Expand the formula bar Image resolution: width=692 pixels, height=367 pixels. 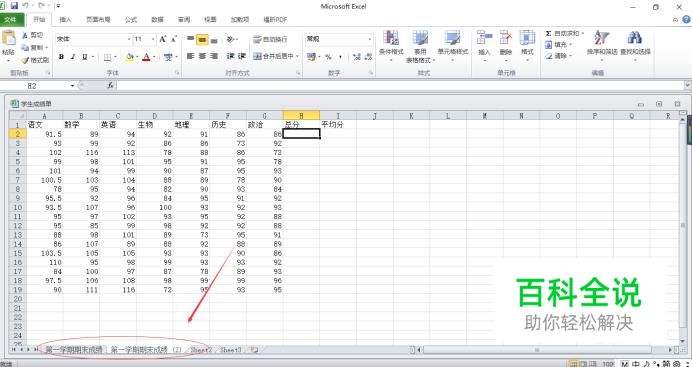pyautogui.click(x=688, y=85)
